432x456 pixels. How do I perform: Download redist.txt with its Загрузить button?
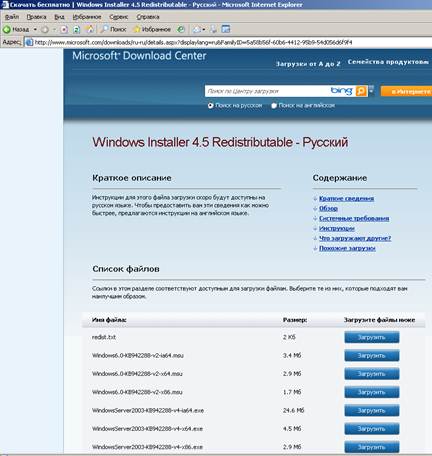372,337
